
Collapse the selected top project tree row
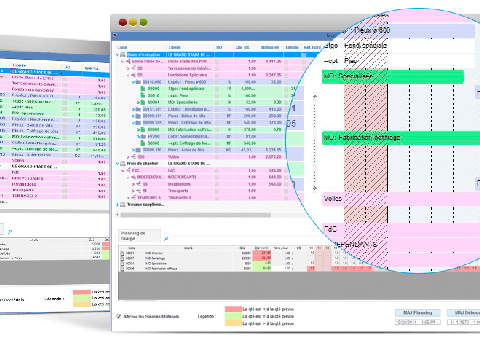coord(117,55)
